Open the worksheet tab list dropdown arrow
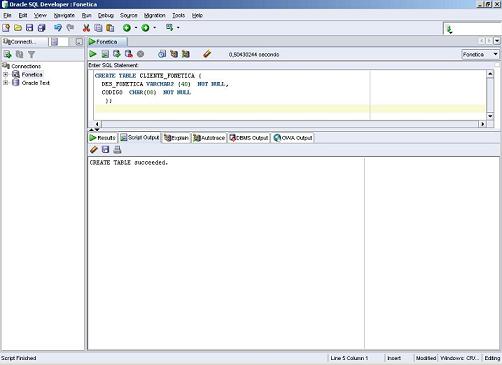 pos(497,41)
